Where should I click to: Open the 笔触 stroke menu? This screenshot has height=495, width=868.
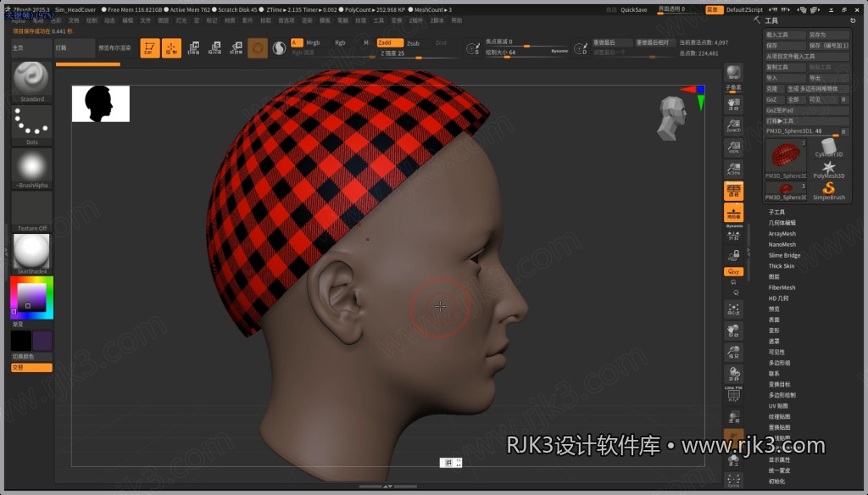click(x=343, y=20)
